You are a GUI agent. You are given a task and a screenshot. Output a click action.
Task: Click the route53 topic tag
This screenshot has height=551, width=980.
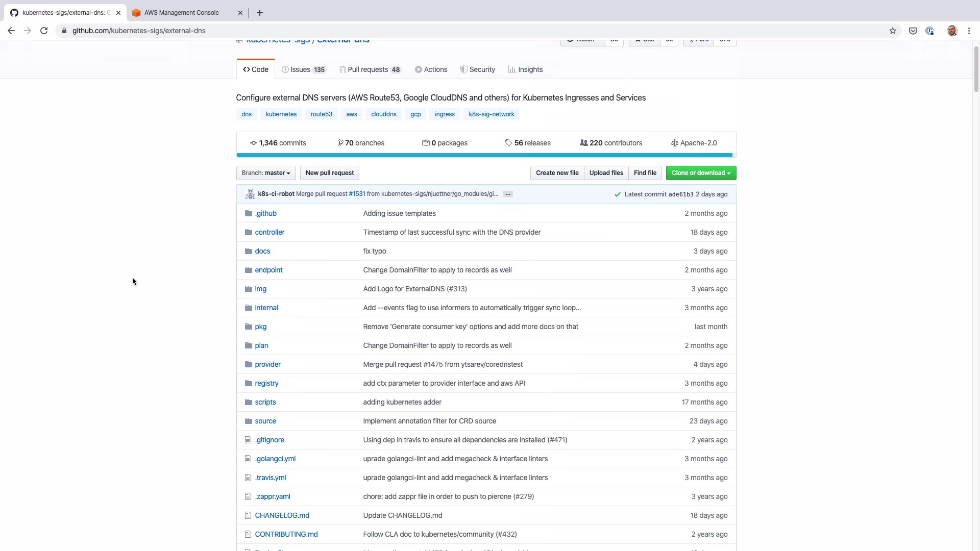321,114
